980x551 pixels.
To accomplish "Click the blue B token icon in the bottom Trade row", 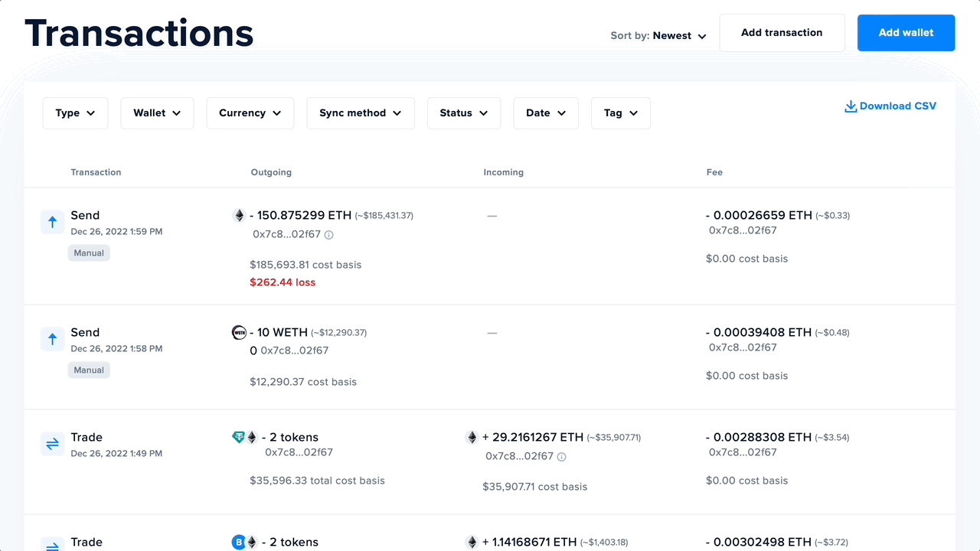I will (238, 542).
